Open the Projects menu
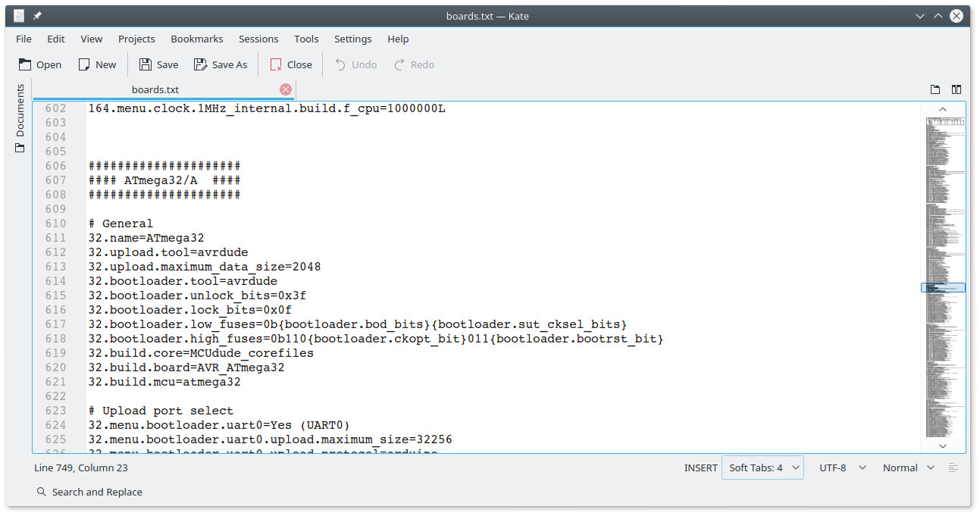Screen dimensions: 980x516 coord(136,39)
